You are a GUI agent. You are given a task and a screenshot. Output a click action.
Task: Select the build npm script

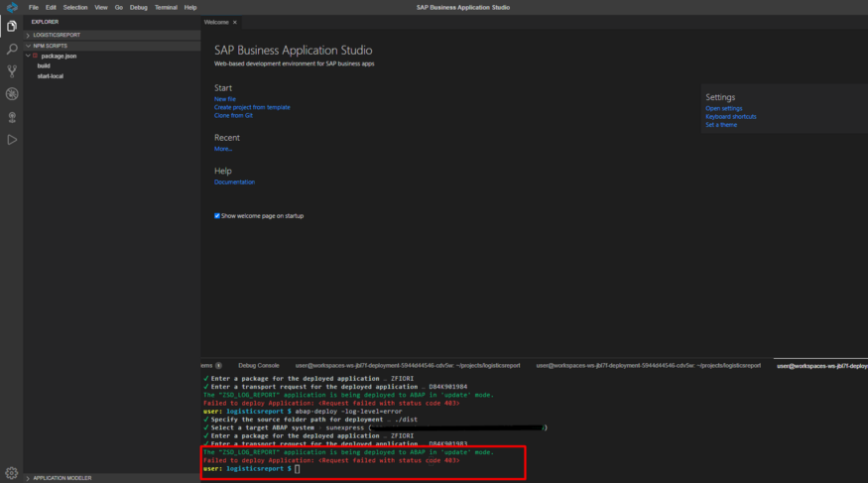(44, 65)
